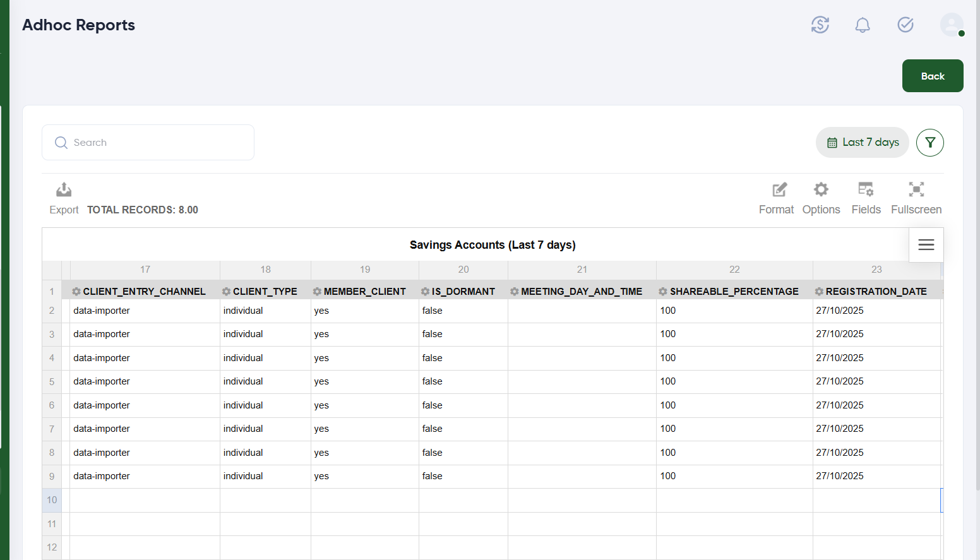Click the Export icon
The width and height of the screenshot is (980, 560).
(x=64, y=190)
